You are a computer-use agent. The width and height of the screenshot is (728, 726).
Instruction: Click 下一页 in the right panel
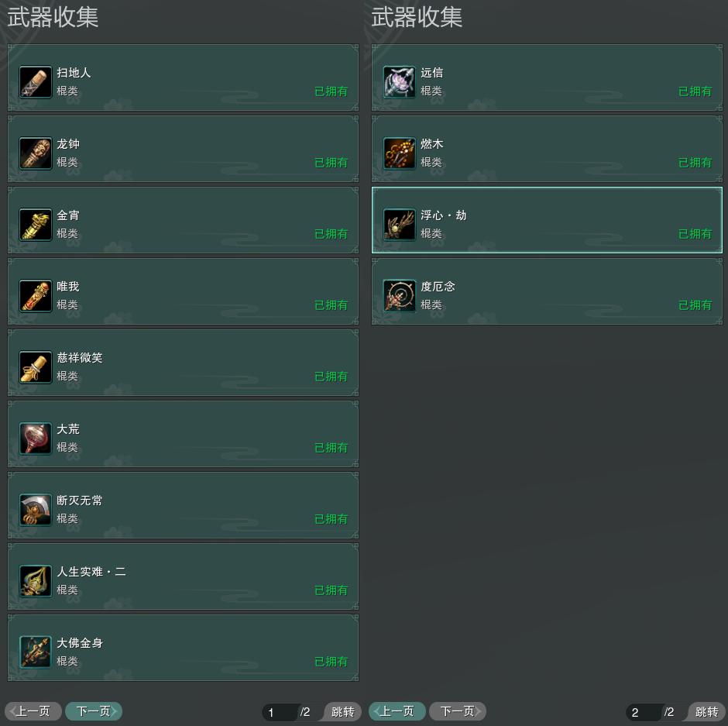click(457, 711)
